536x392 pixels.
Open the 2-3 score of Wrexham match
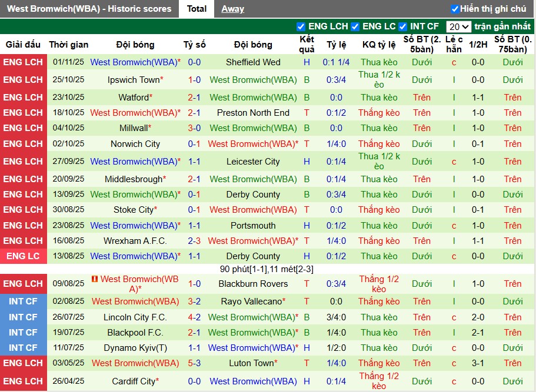pyautogui.click(x=194, y=241)
